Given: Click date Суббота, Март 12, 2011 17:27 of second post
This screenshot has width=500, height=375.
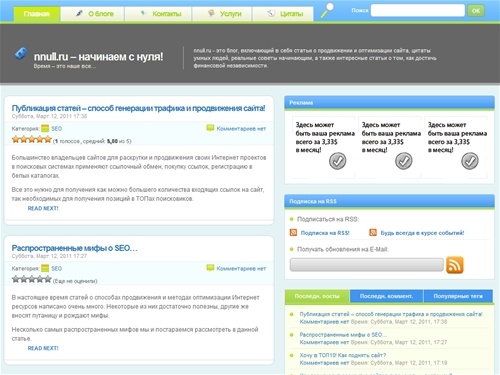Looking at the screenshot, I should coord(49,256).
